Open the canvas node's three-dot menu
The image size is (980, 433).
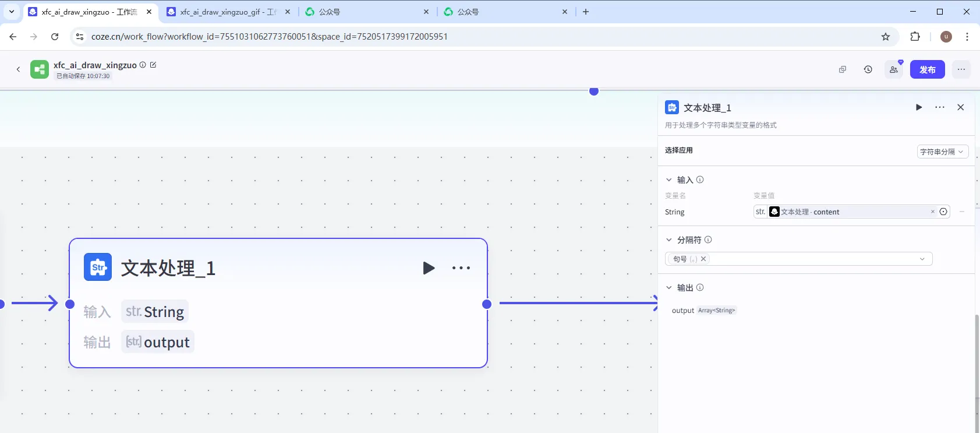[x=461, y=268]
